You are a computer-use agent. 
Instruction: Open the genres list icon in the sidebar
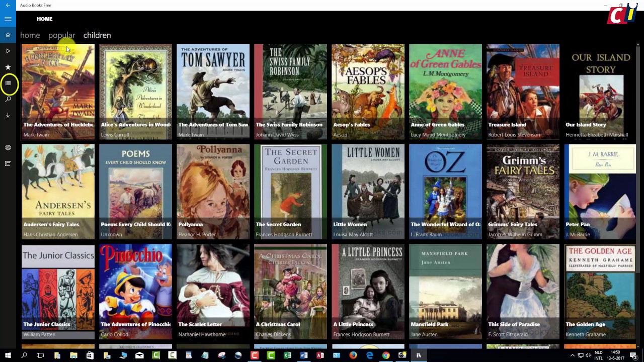coord(8,83)
